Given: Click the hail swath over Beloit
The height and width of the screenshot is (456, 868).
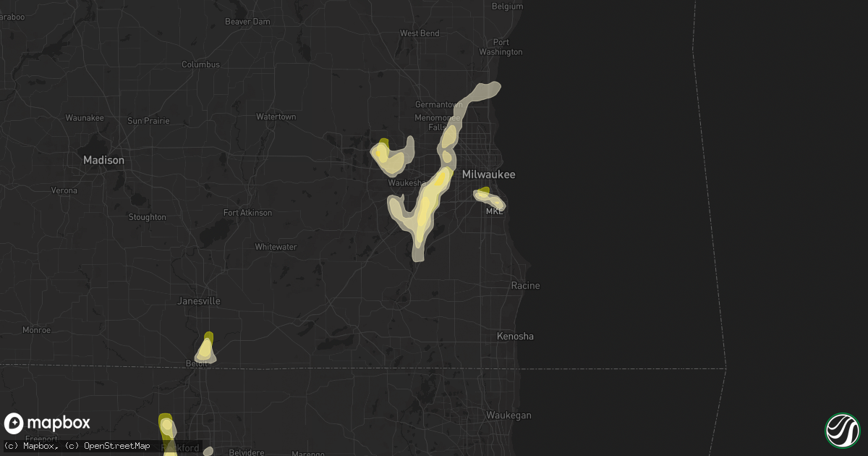Looking at the screenshot, I should (x=206, y=348).
